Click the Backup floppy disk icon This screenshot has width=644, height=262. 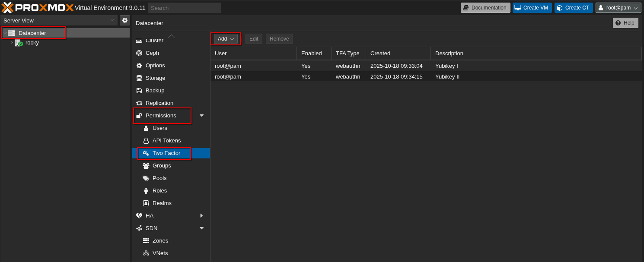pyautogui.click(x=139, y=91)
